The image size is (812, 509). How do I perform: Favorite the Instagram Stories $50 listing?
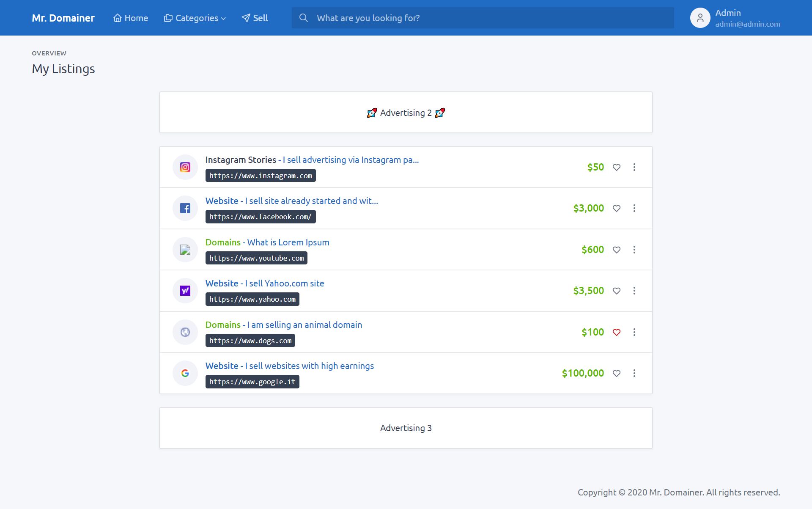(x=617, y=167)
